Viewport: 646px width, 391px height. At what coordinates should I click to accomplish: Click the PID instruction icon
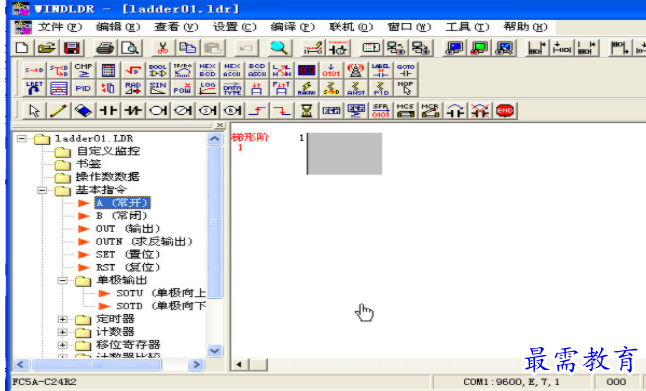84,88
